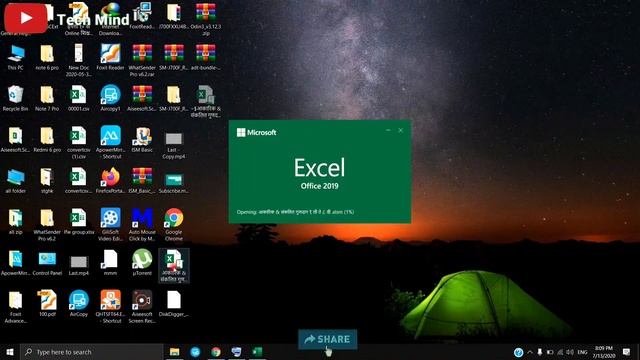This screenshot has width=640, height=360.
Task: Select the Recycle Bin icon
Action: 16,98
